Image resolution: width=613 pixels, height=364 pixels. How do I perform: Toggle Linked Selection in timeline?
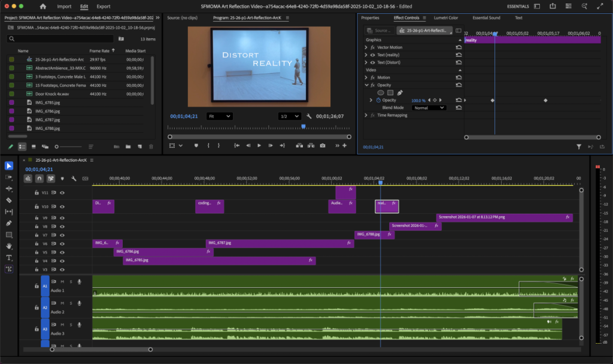51,178
